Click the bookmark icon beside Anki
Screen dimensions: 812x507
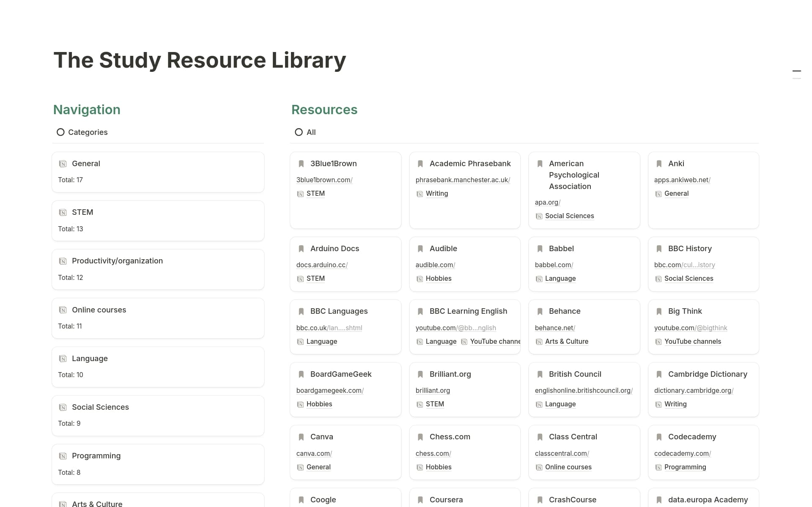coord(659,164)
